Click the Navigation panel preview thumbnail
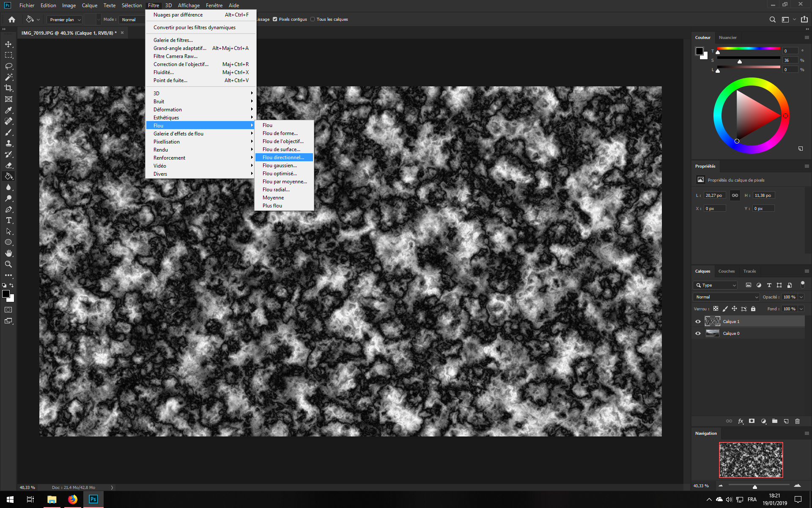 [751, 460]
